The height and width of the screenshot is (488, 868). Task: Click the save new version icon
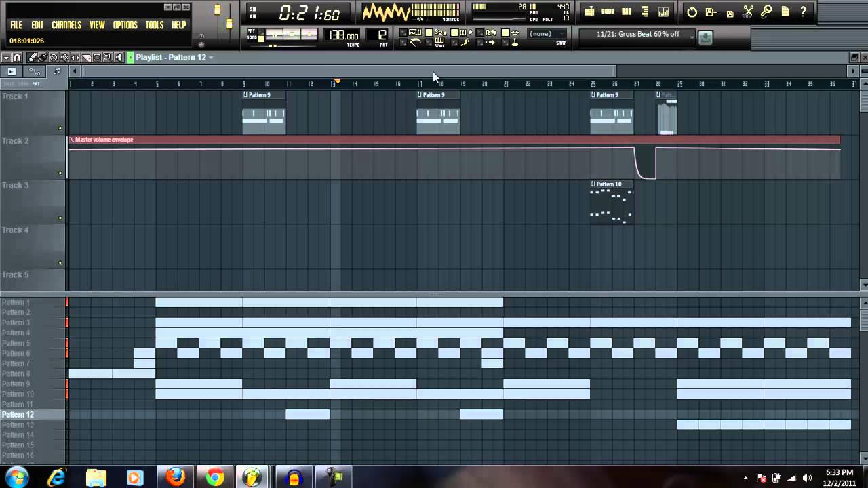click(711, 12)
